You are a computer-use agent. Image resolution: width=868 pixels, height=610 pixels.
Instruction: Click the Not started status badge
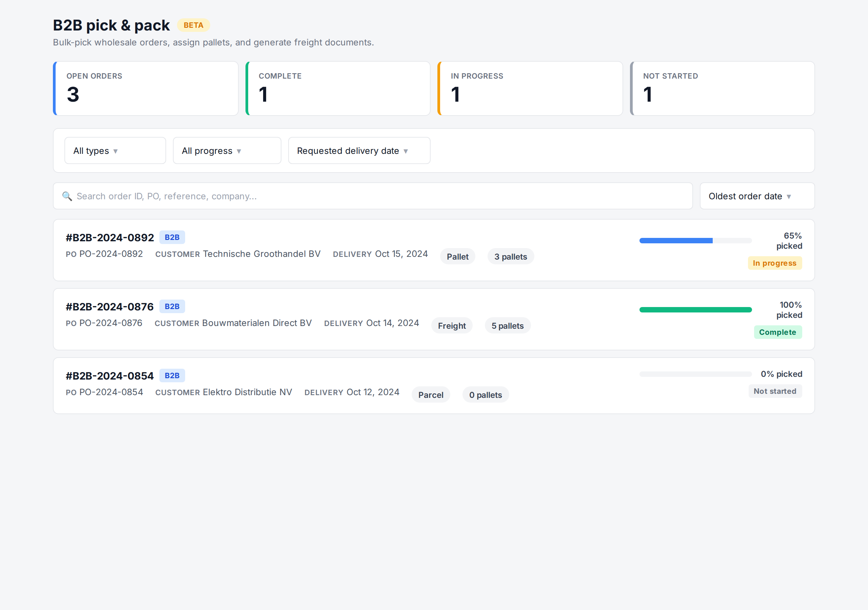click(775, 391)
